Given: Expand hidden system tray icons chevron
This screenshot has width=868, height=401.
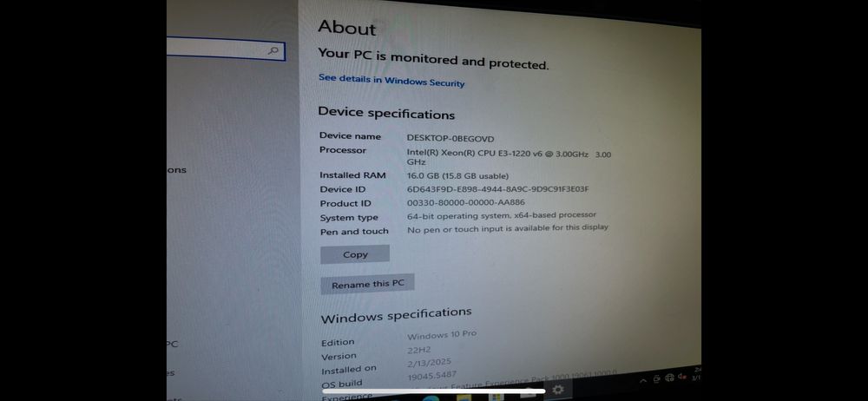Looking at the screenshot, I should 643,380.
